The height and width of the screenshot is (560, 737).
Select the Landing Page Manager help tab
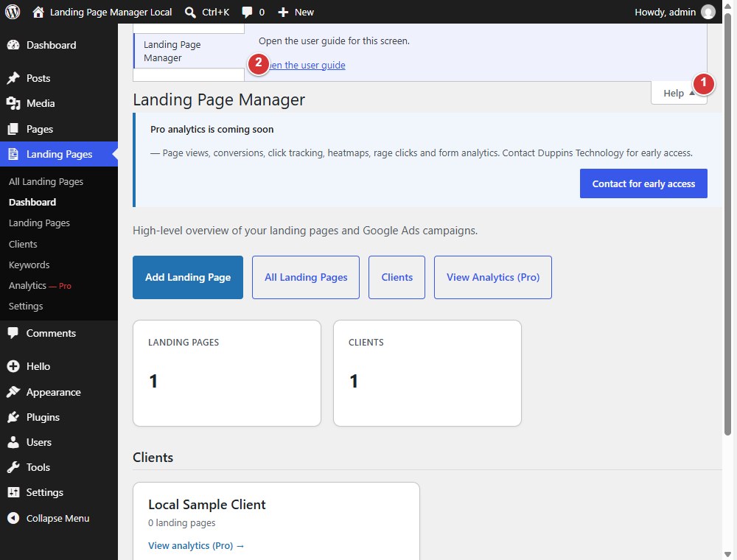[x=189, y=51]
